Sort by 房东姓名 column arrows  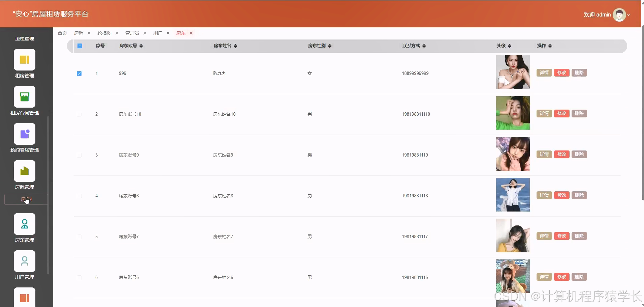click(235, 46)
